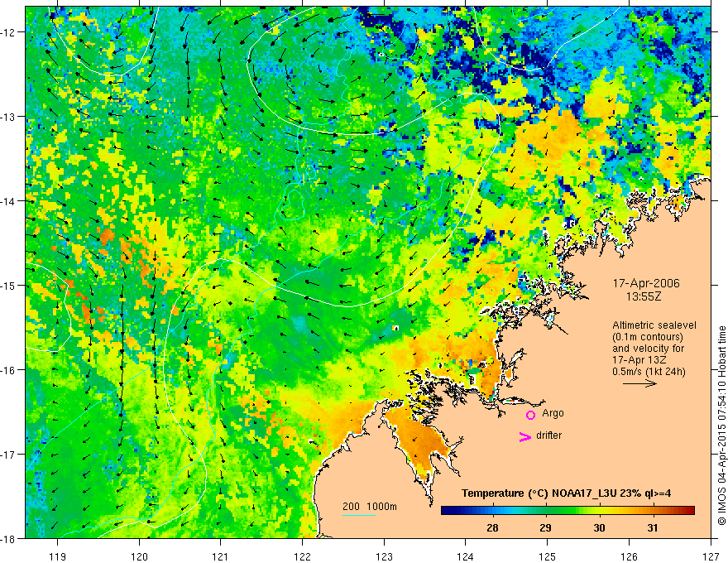The height and width of the screenshot is (563, 728).
Task: Click longitude label 119 on bottom axis
Action: tap(58, 557)
